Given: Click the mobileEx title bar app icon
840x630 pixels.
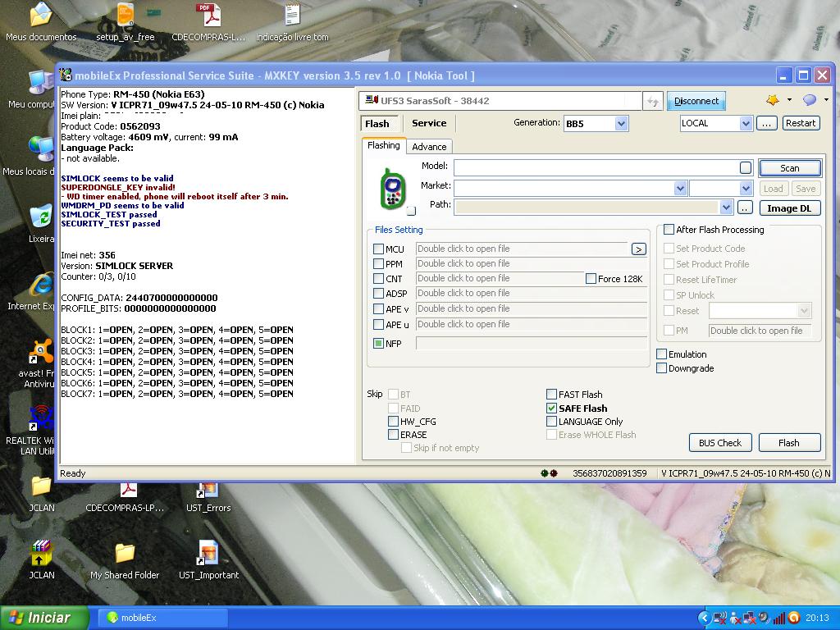Looking at the screenshot, I should [x=66, y=75].
